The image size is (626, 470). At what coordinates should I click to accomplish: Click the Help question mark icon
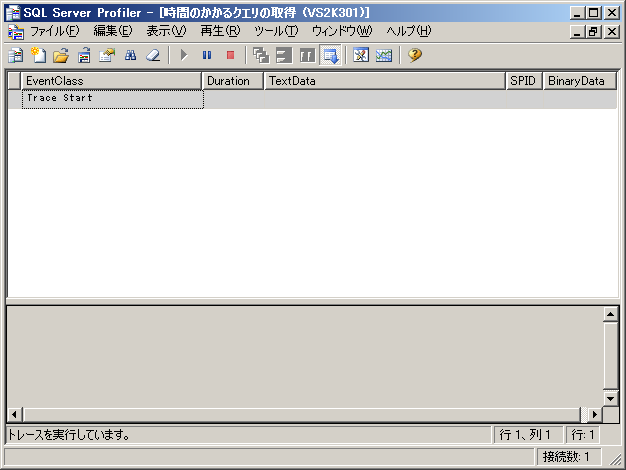(415, 55)
